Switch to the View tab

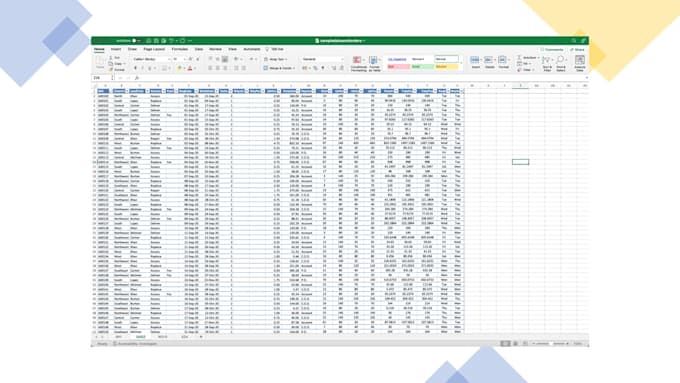point(232,49)
